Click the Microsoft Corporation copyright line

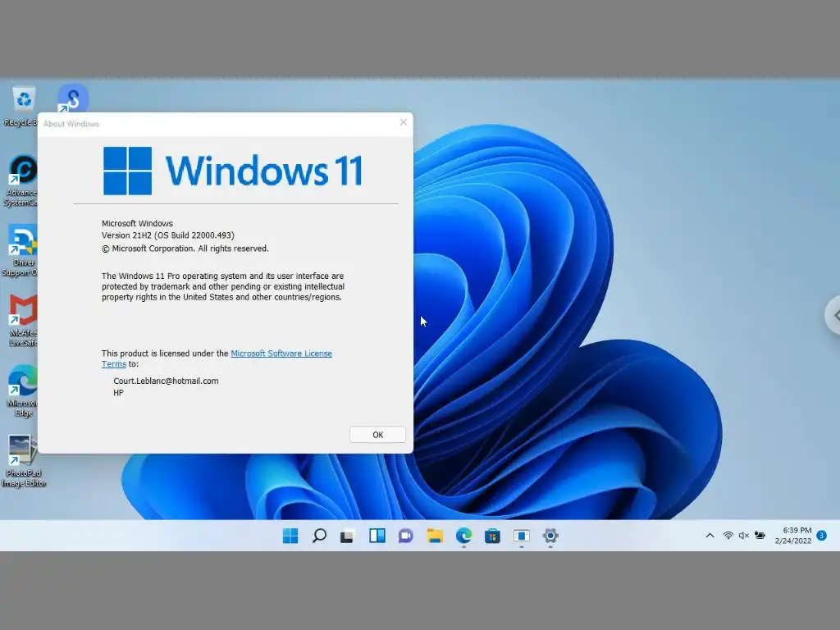tap(185, 249)
